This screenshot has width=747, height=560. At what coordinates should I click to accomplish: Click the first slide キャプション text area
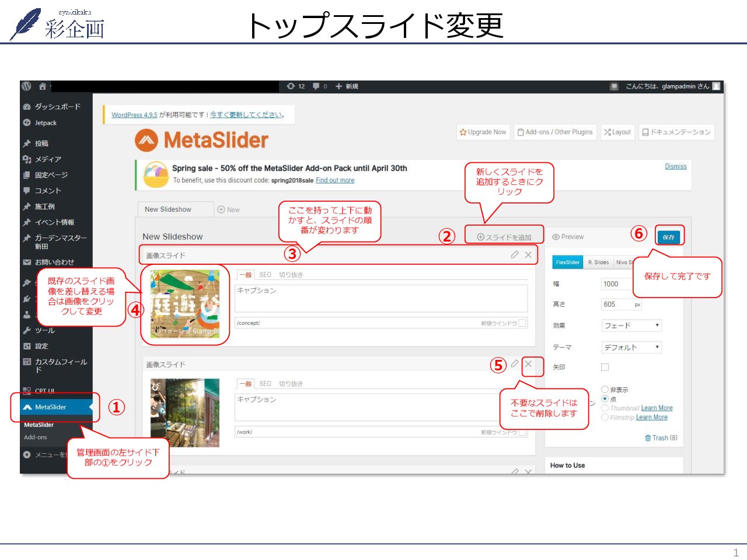[381, 298]
